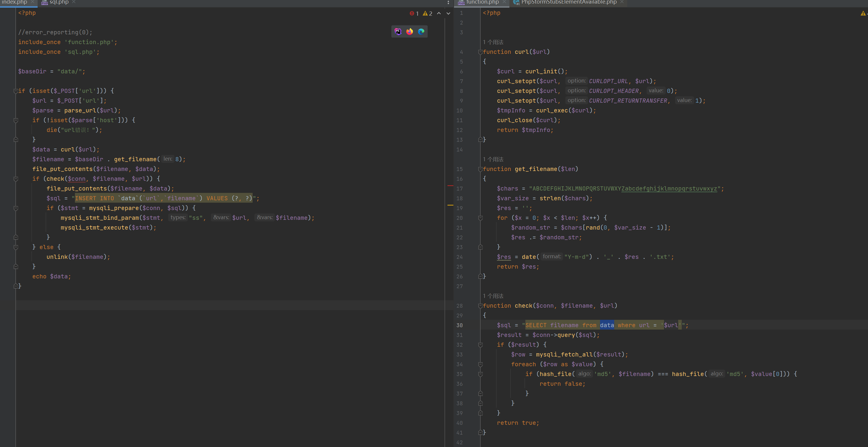Click CURLOPT_HEADER constant on line 8
This screenshot has width=868, height=447.
click(x=614, y=91)
